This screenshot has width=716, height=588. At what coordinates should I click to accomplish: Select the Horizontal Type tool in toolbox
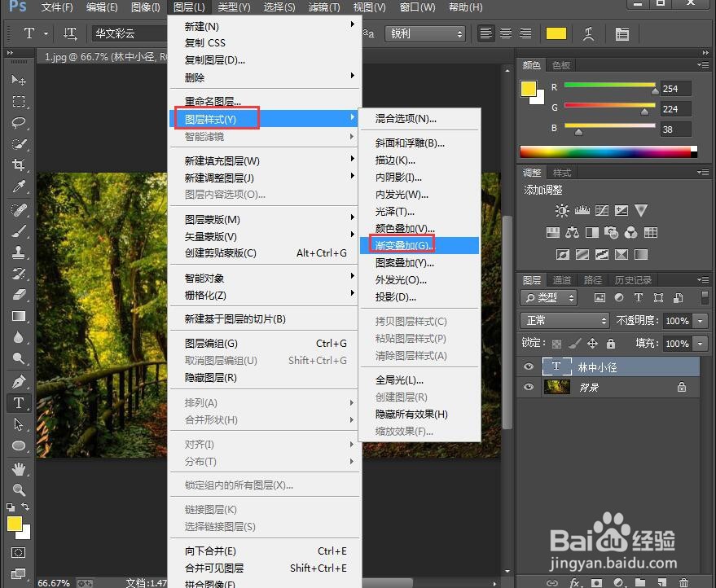coord(18,402)
